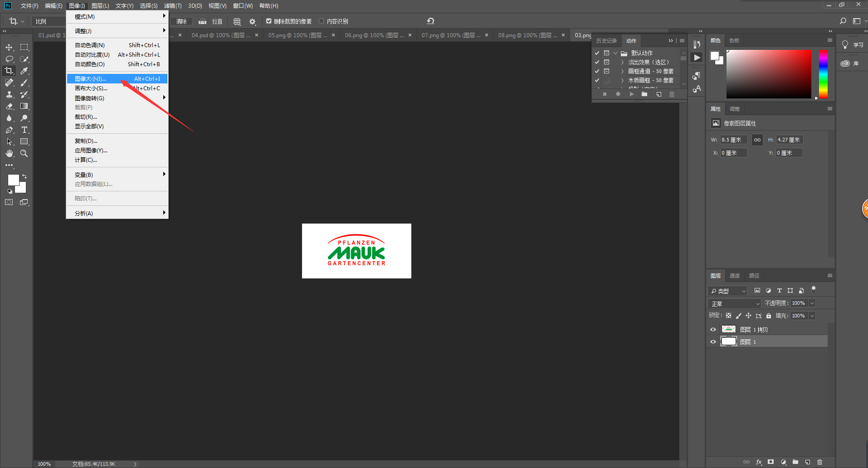Click the reset crop icon in options bar
Image resolution: width=868 pixels, height=468 pixels.
coord(430,21)
